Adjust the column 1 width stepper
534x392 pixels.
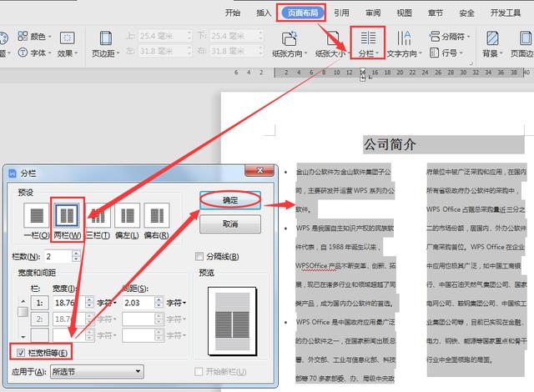click(89, 303)
